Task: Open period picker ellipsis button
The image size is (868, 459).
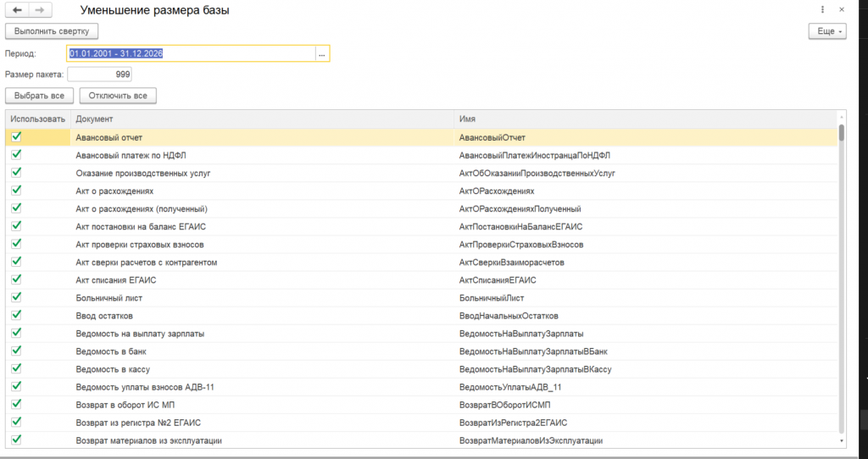Action: click(321, 53)
